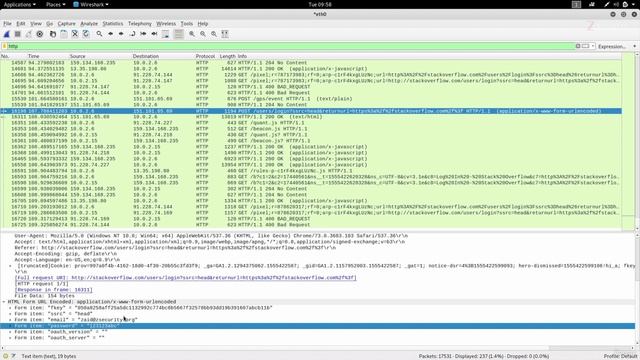The image size is (640, 360).
Task: Stop the running packet capture
Action: click(18, 34)
